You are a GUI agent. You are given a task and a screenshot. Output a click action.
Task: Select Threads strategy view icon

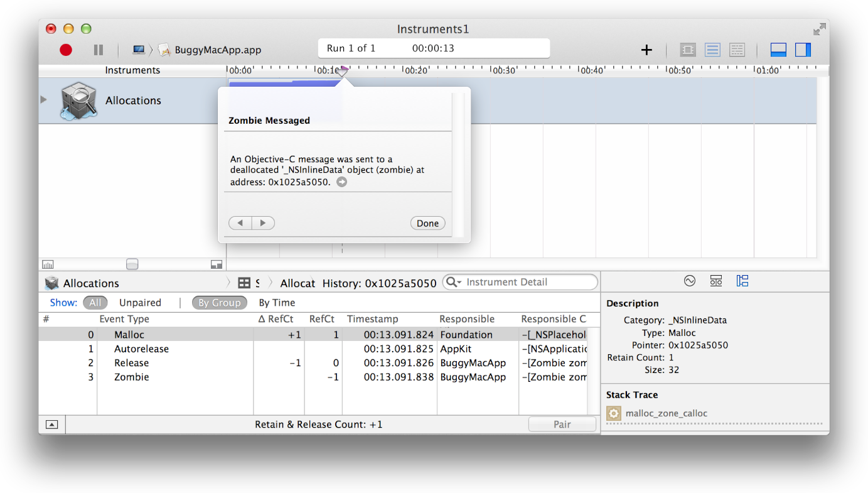point(737,50)
